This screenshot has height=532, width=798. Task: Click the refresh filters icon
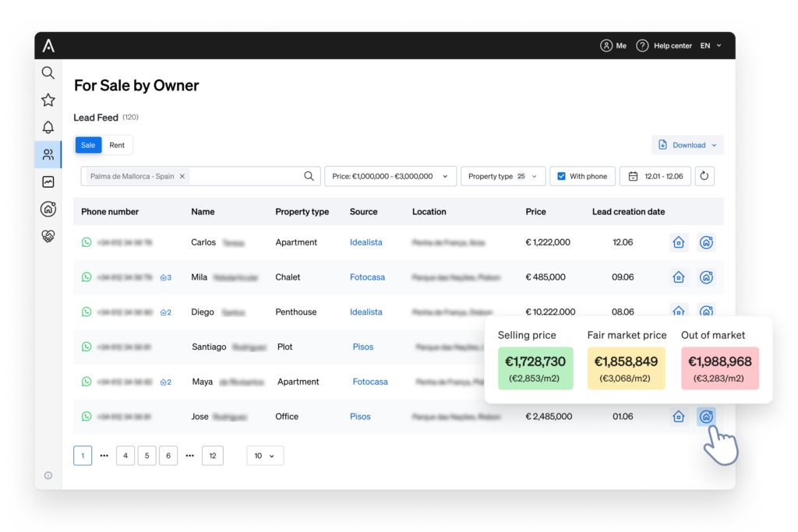(x=704, y=176)
